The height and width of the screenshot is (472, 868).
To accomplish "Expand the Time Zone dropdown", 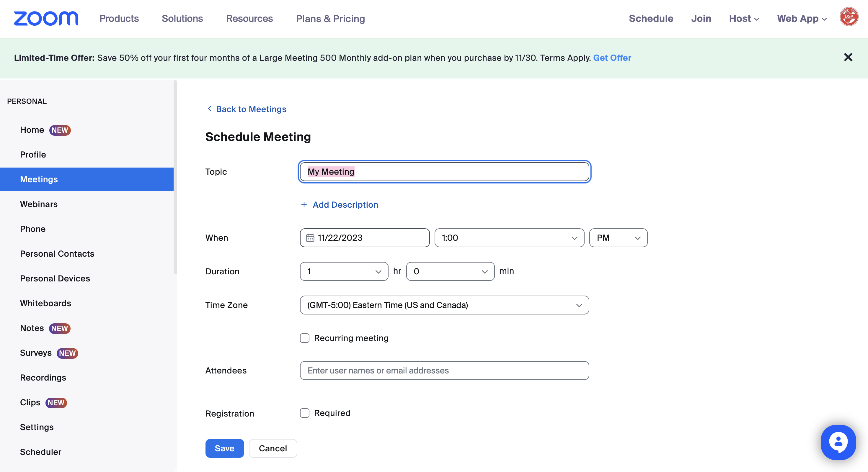I will point(444,305).
